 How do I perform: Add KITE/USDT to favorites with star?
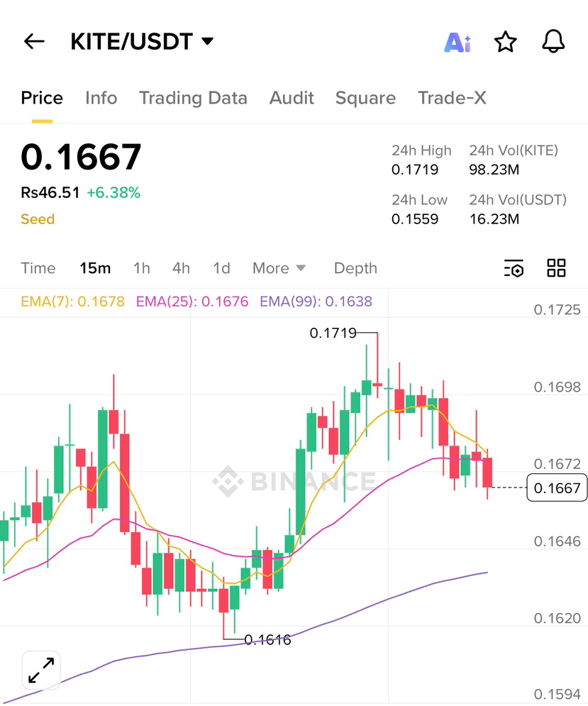[x=505, y=43]
